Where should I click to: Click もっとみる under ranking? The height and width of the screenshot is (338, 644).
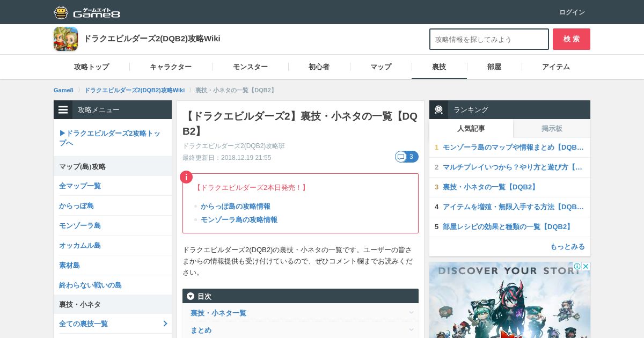[567, 247]
